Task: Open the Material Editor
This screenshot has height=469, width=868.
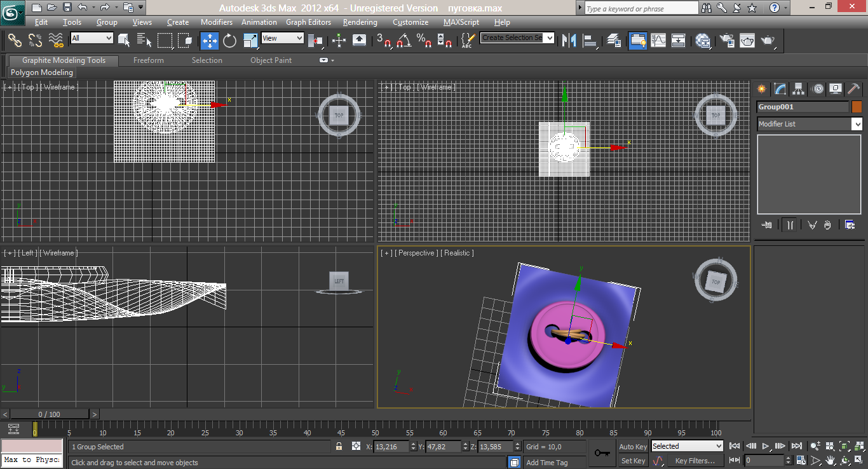Action: tap(703, 41)
